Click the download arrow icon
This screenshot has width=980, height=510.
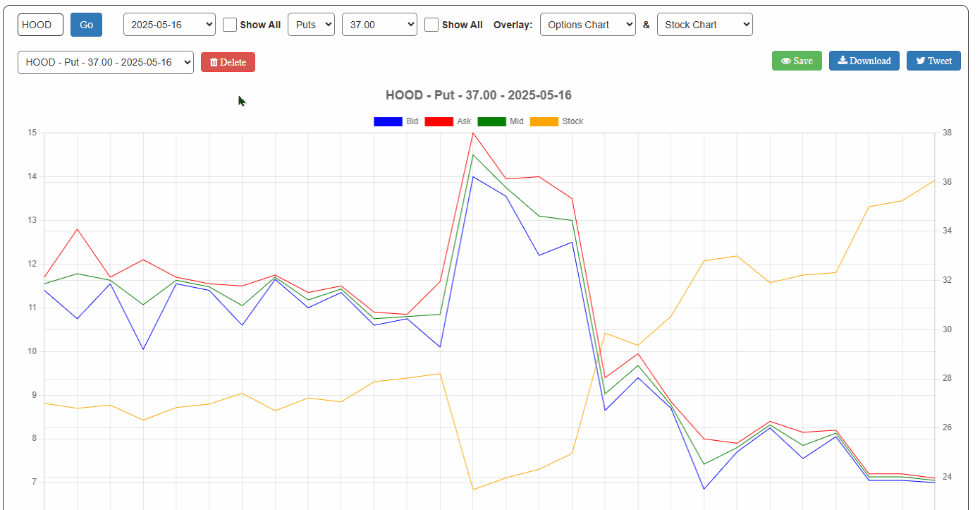pos(843,61)
